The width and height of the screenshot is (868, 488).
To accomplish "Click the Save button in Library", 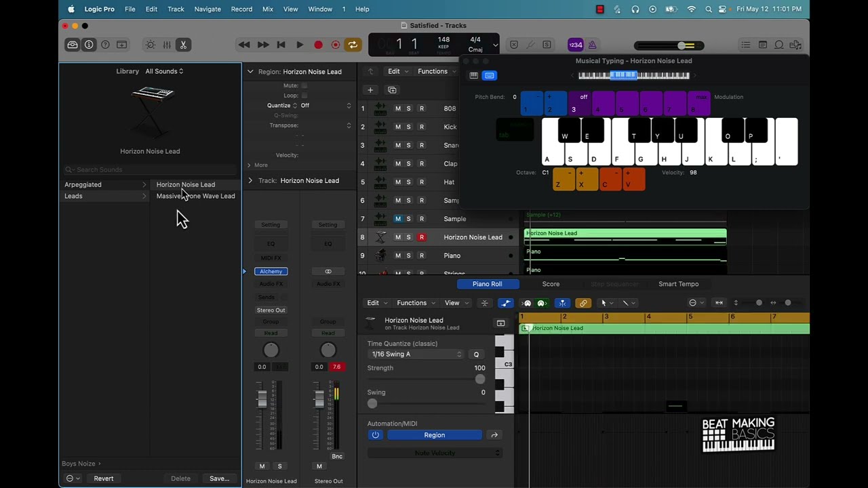I will (219, 479).
